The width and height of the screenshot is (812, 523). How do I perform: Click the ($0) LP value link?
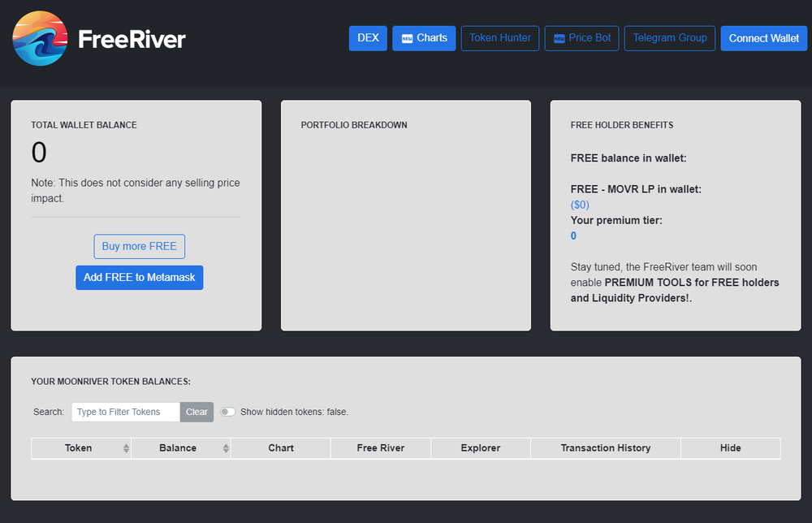click(580, 205)
